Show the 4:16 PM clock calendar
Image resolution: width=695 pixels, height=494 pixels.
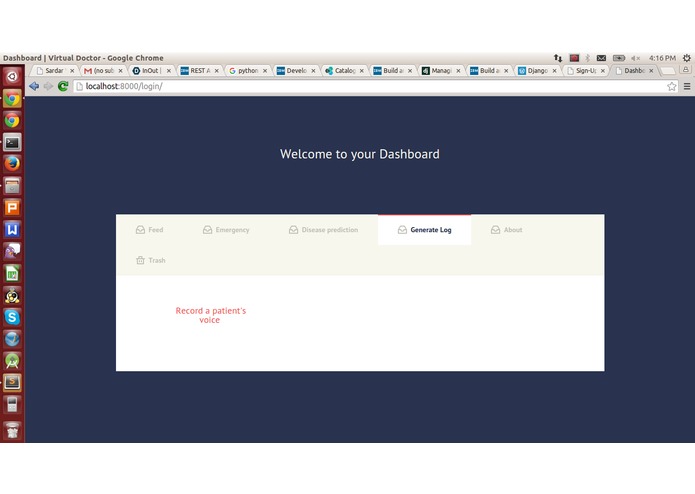[x=662, y=58]
